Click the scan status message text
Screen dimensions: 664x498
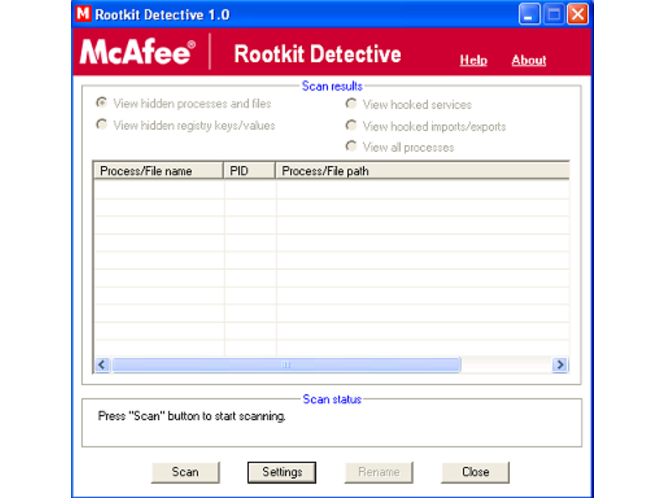(191, 416)
